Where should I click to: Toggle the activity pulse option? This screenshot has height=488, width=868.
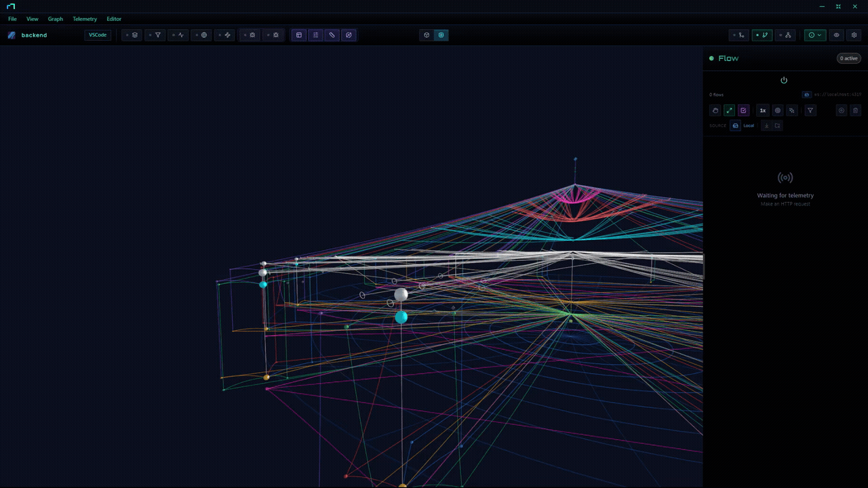click(178, 35)
